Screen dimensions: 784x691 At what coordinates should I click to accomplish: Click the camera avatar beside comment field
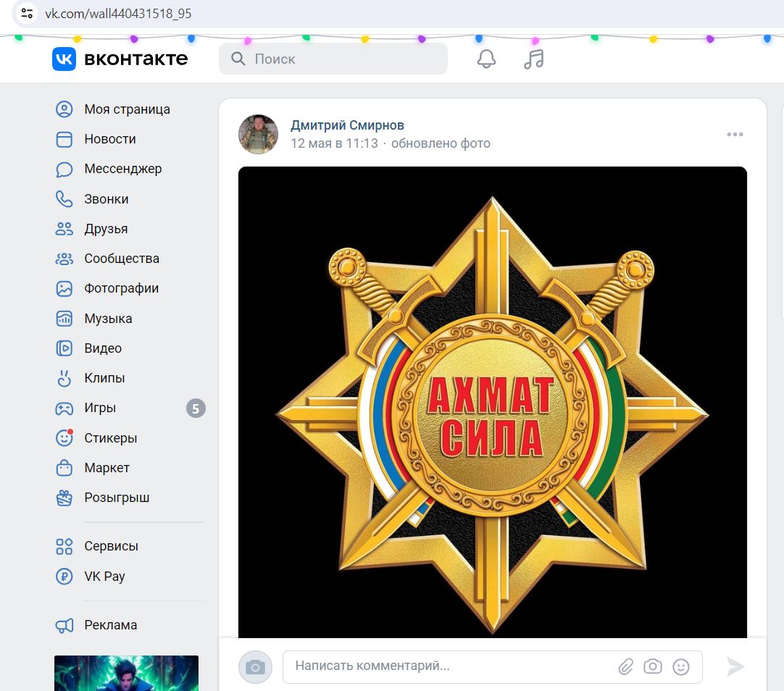click(x=256, y=666)
